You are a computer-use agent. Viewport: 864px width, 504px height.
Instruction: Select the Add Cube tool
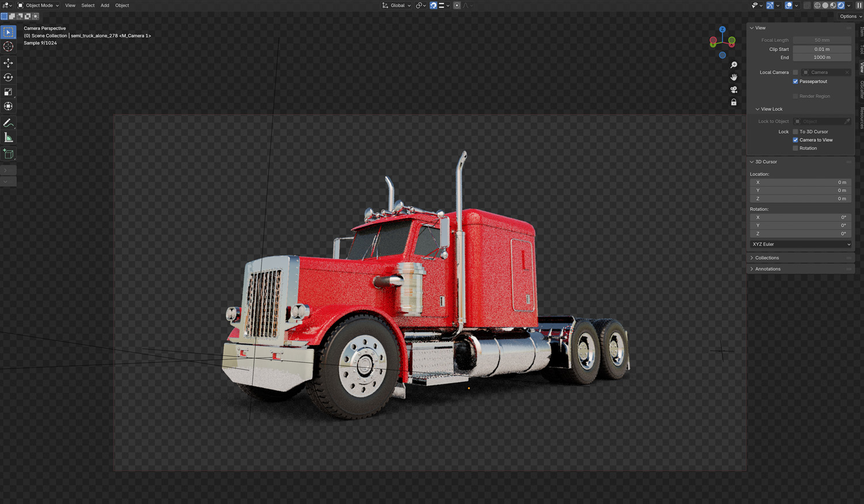click(8, 154)
